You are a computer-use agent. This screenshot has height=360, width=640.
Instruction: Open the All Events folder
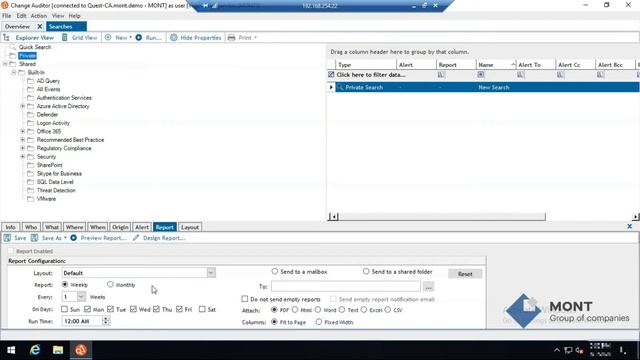48,89
